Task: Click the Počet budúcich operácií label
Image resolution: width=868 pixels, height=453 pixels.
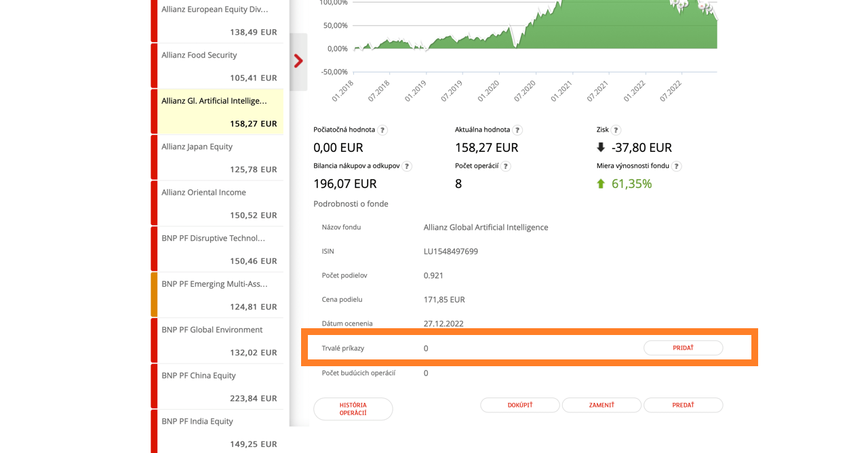Action: pos(359,373)
